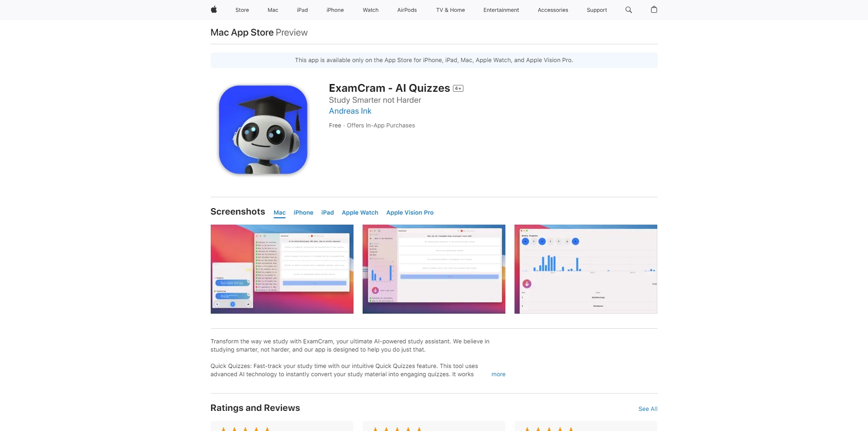Switch to iPad screenshots tab
The height and width of the screenshot is (431, 868).
click(327, 213)
